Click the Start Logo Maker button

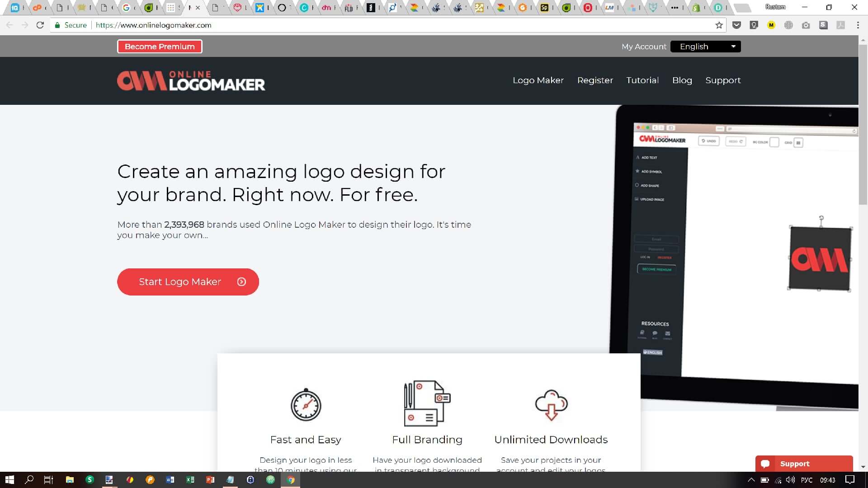point(188,282)
